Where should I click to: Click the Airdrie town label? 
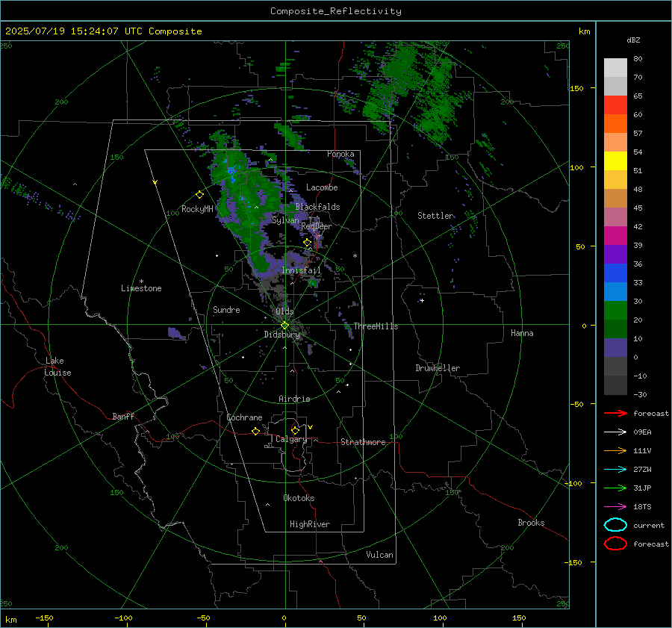tap(294, 399)
